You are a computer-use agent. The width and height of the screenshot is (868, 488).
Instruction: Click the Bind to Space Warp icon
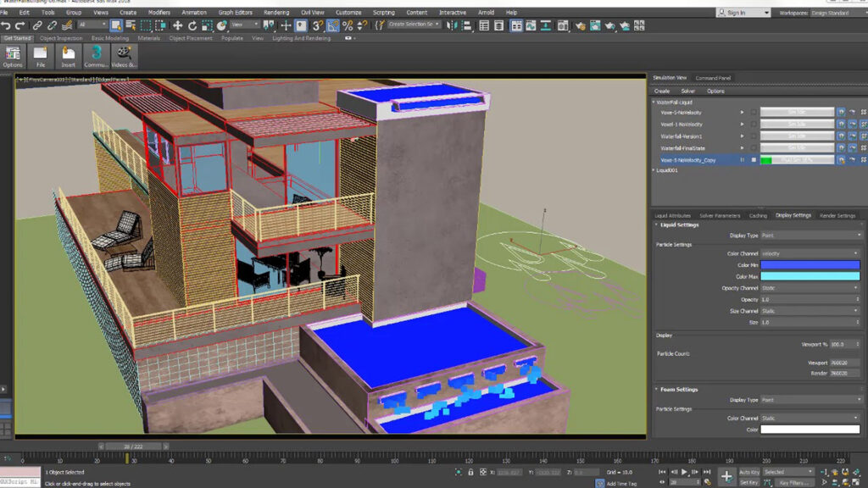click(67, 25)
